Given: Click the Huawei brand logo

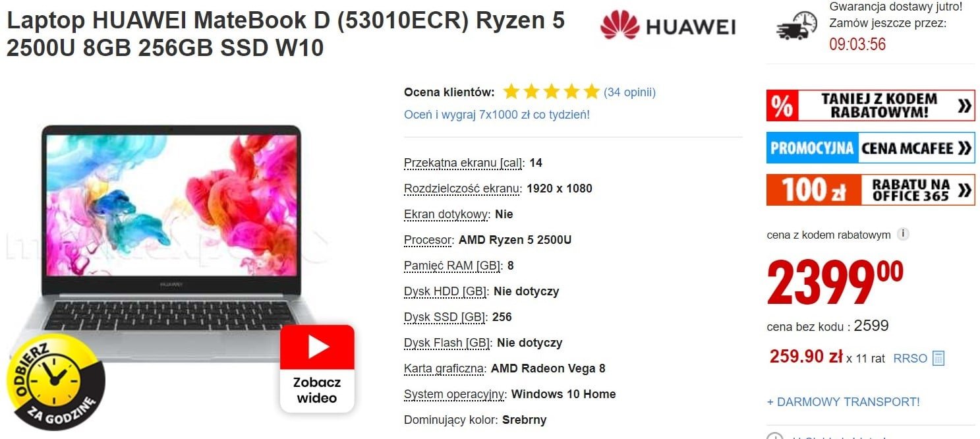Looking at the screenshot, I should tap(668, 26).
